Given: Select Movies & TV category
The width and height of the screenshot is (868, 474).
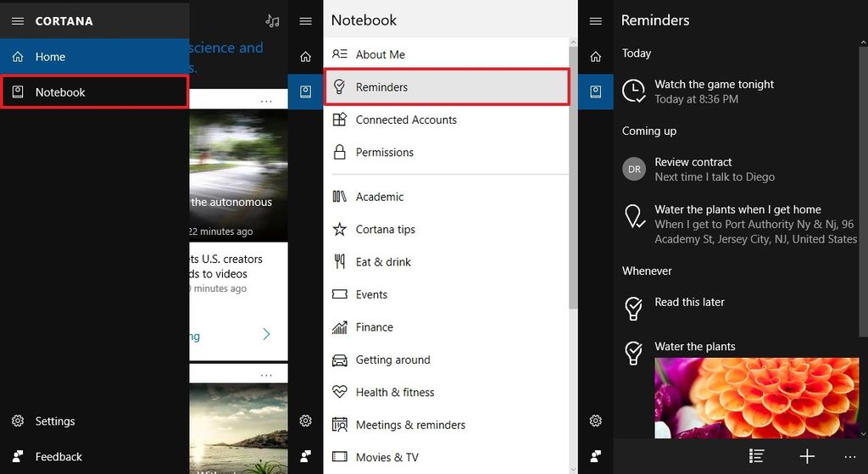Looking at the screenshot, I should click(x=446, y=457).
